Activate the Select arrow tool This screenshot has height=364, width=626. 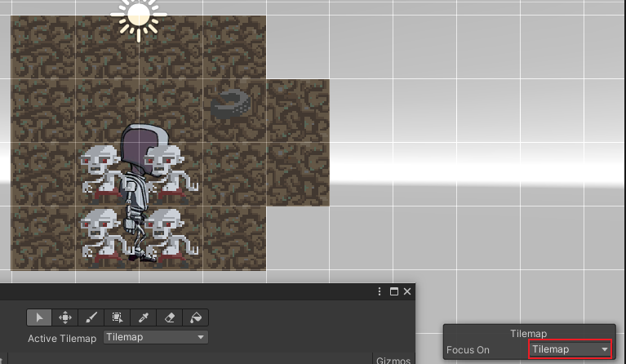(x=38, y=317)
